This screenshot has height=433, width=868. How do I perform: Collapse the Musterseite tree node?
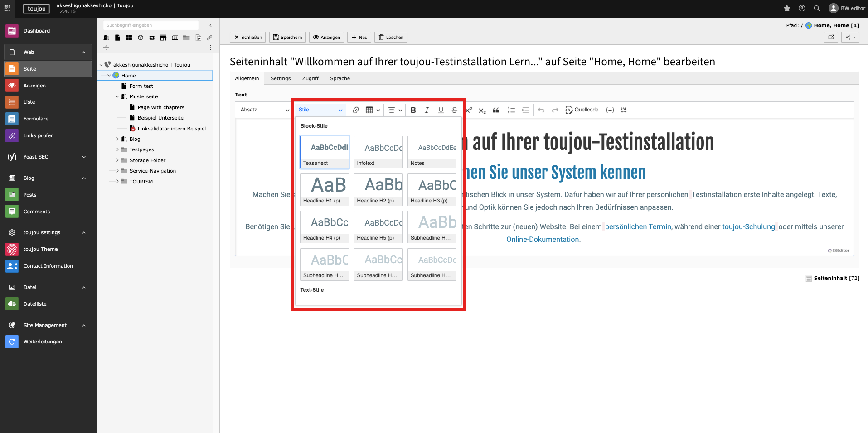pyautogui.click(x=117, y=96)
